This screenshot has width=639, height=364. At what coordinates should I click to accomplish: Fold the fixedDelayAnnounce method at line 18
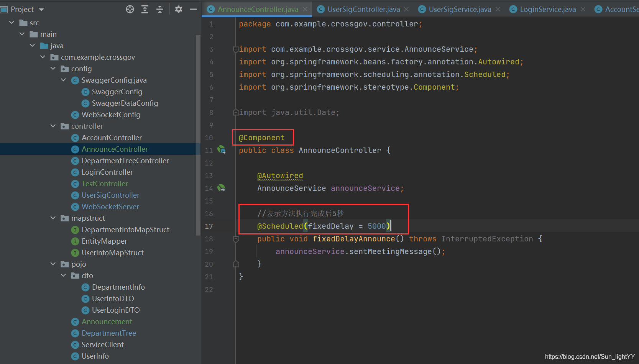[236, 239]
